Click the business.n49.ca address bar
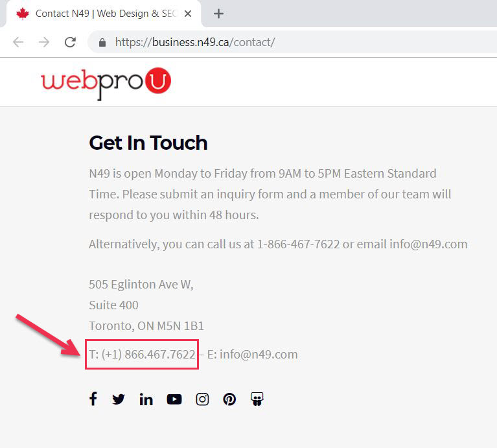This screenshot has height=448, width=497. coord(292,42)
